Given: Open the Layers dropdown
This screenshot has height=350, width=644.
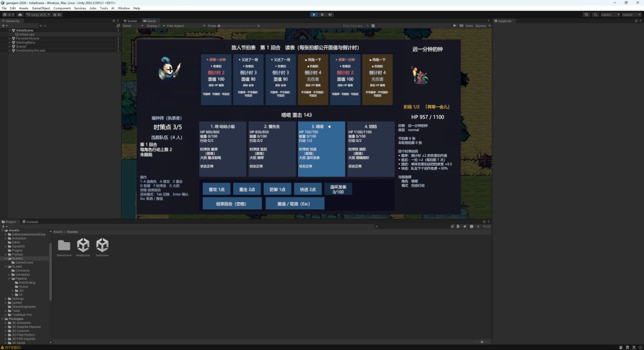Looking at the screenshot, I should [x=610, y=14].
